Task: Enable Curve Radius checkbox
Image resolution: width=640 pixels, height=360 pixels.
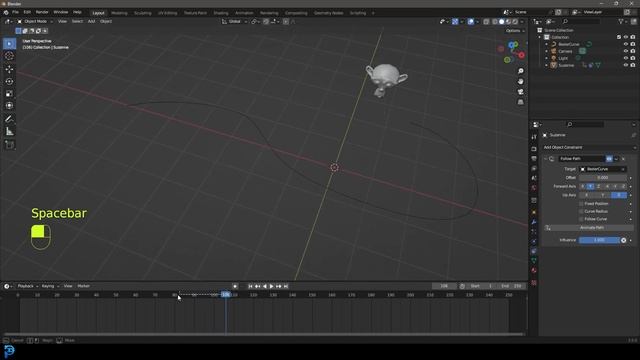Action: (581, 211)
